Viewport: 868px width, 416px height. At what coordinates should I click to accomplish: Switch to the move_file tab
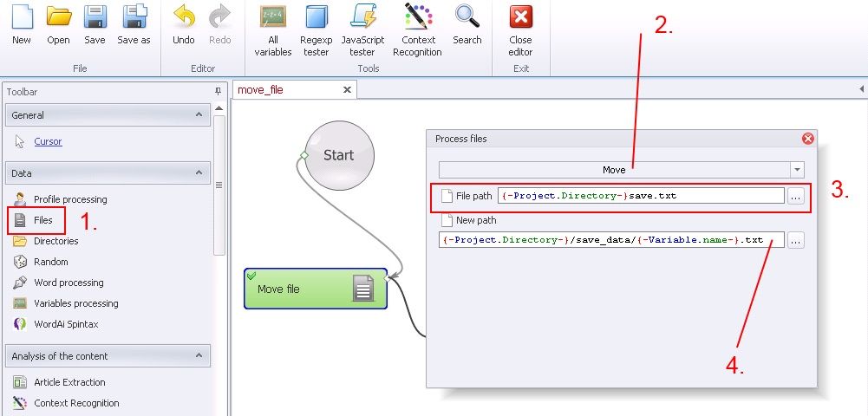pos(261,89)
